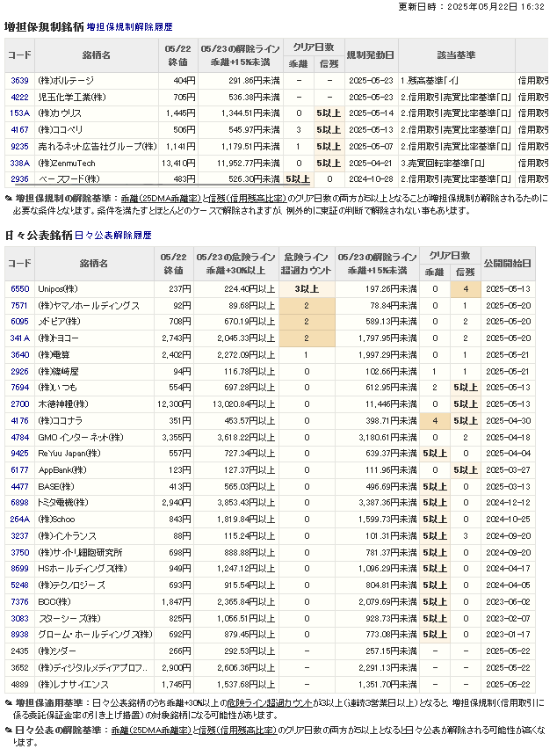
Task: Open stock code 7694 link
Action: [19, 388]
